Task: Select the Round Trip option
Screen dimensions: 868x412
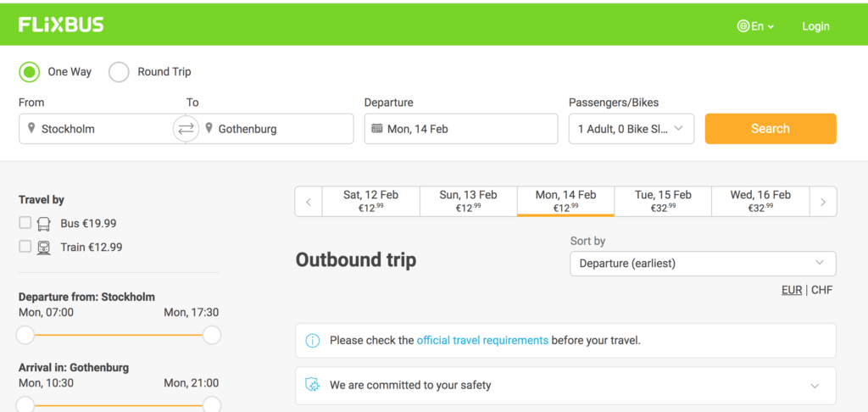Action: coord(119,72)
